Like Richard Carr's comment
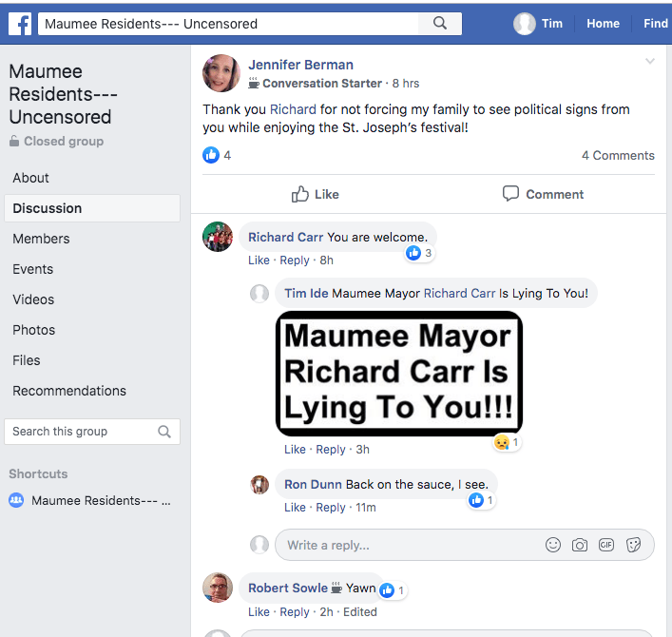Viewport: 672px width, 637px height. pyautogui.click(x=259, y=261)
